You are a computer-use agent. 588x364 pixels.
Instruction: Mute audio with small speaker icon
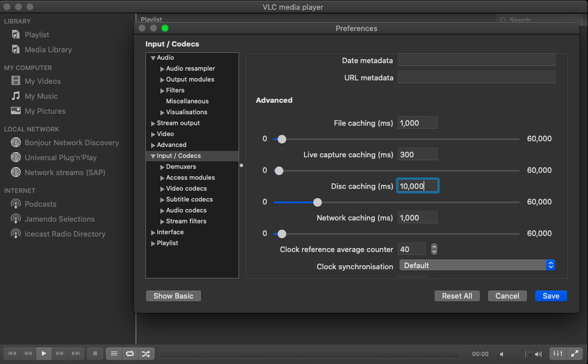pyautogui.click(x=501, y=354)
